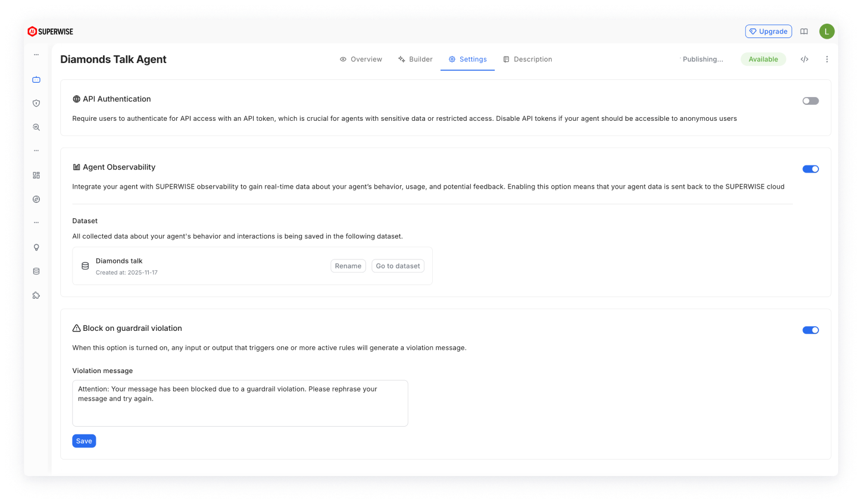Screen dimensions: 862x504
Task: Click the API Authentication heading
Action: pos(117,99)
